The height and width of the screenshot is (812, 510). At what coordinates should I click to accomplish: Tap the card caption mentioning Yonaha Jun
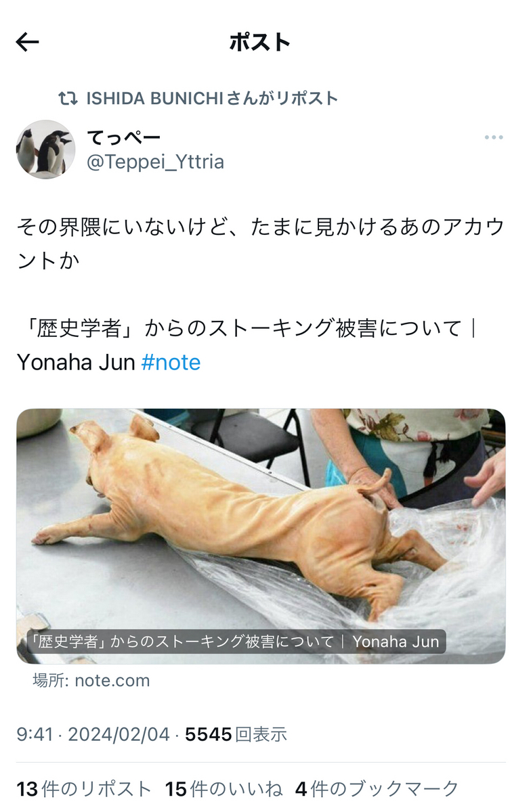[235, 641]
